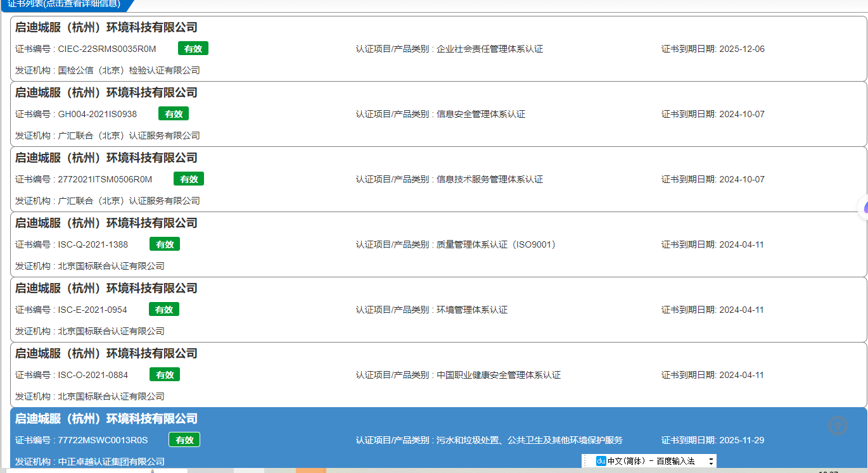
Task: Click issuer 北京国标联合 in the ISC-E-2021-0954 card
Action: pos(112,331)
